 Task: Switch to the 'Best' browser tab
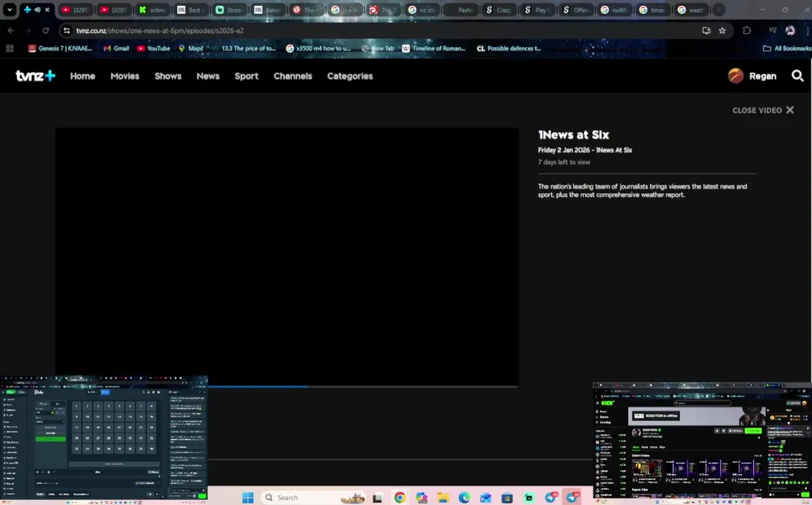click(191, 10)
